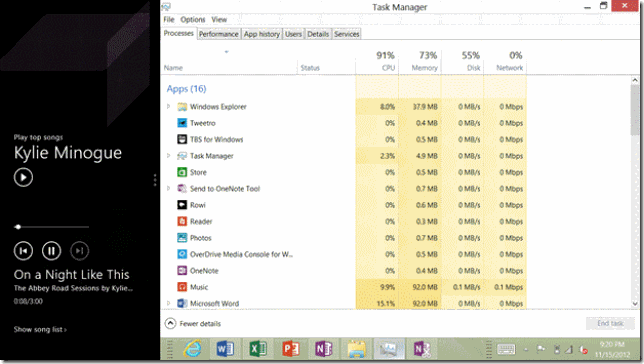Click the Show song list link

(x=40, y=329)
